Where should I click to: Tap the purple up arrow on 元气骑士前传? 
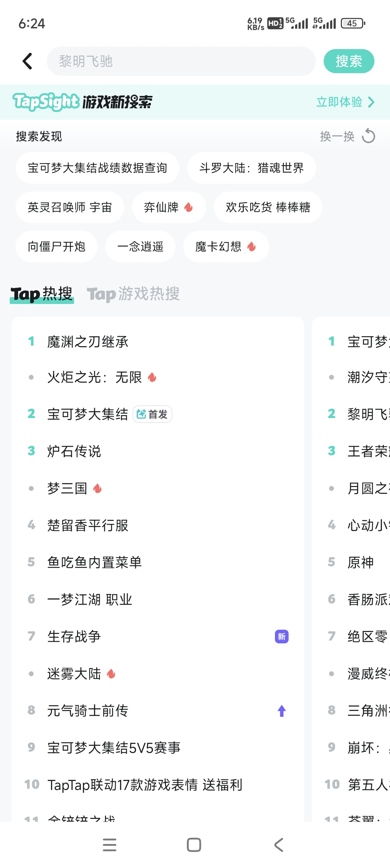[281, 711]
